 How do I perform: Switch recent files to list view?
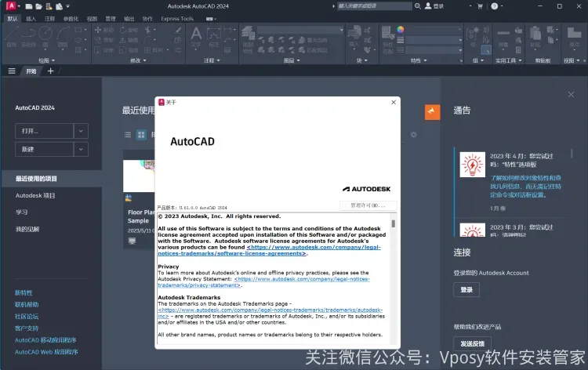128,135
